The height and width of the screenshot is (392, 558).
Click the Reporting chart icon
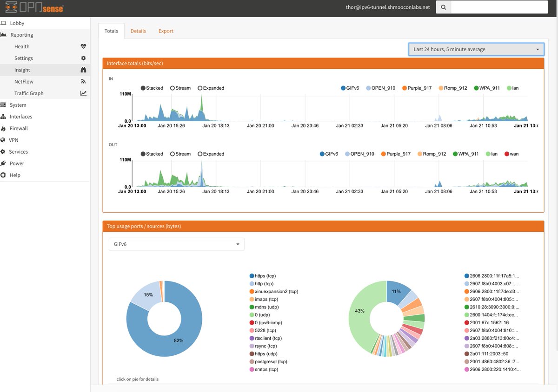pos(3,35)
